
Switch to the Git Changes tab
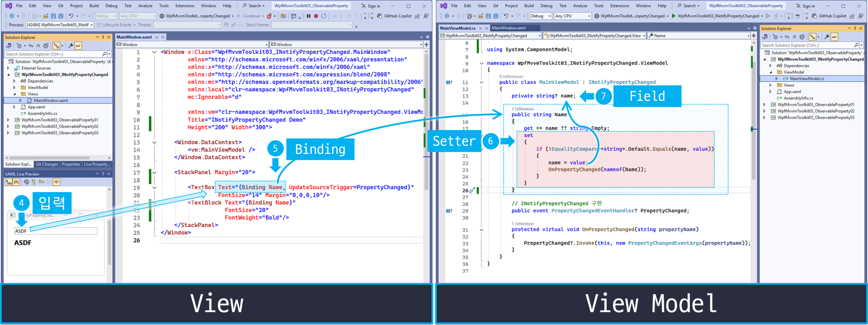click(x=47, y=164)
